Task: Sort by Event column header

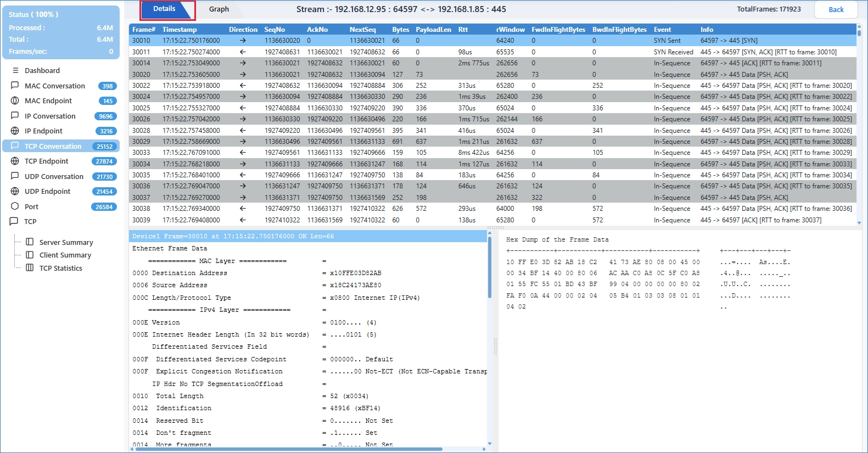Action: pos(662,30)
